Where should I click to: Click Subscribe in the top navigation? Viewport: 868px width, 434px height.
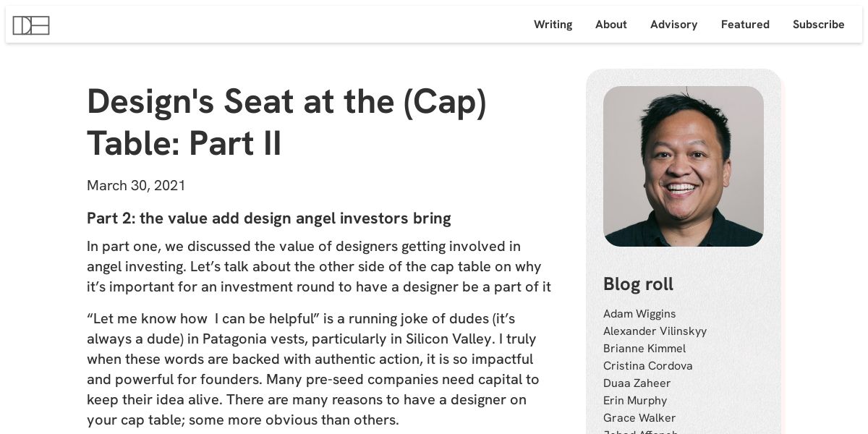point(818,25)
